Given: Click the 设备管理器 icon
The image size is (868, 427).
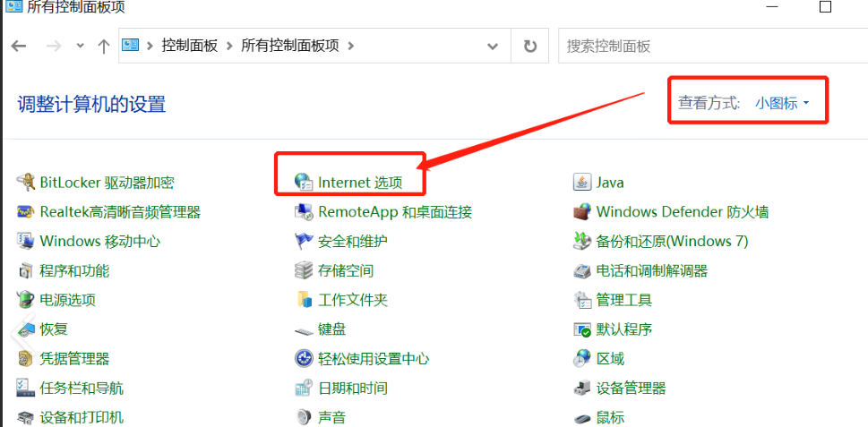Looking at the screenshot, I should [x=581, y=388].
